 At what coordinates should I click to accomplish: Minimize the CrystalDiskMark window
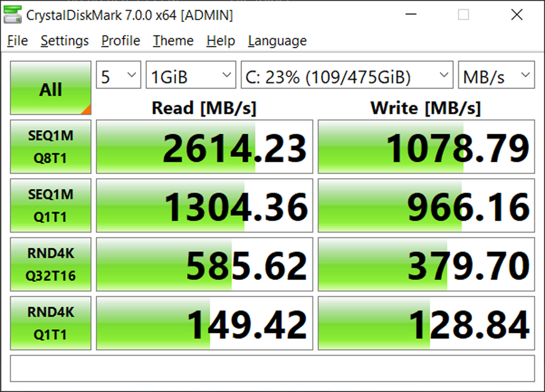[x=411, y=14]
